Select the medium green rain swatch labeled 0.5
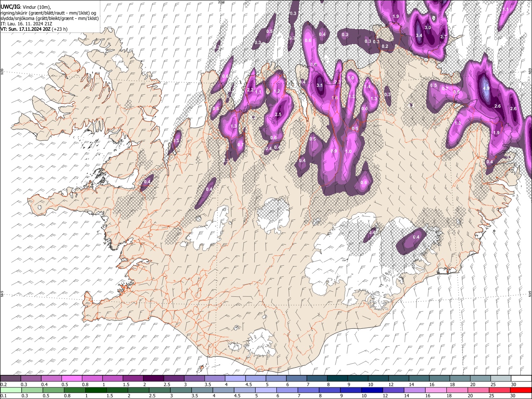This screenshot has height=399, width=532. pyautogui.click(x=53, y=390)
